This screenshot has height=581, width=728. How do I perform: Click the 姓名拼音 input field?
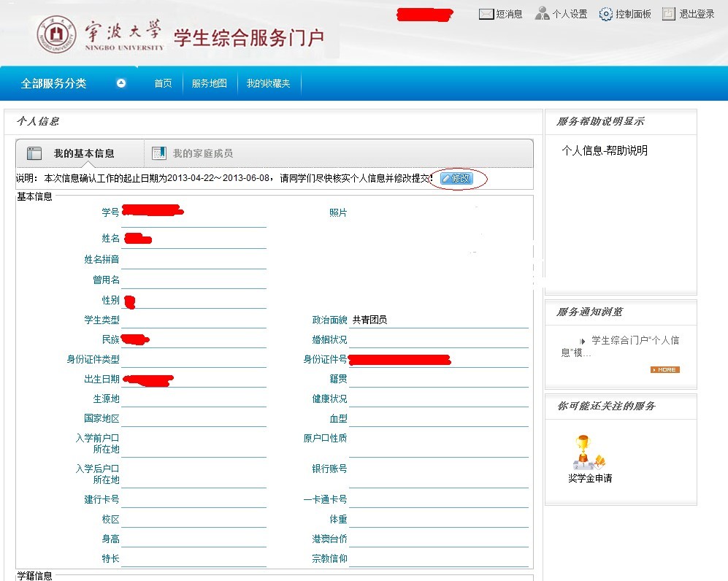[194, 260]
